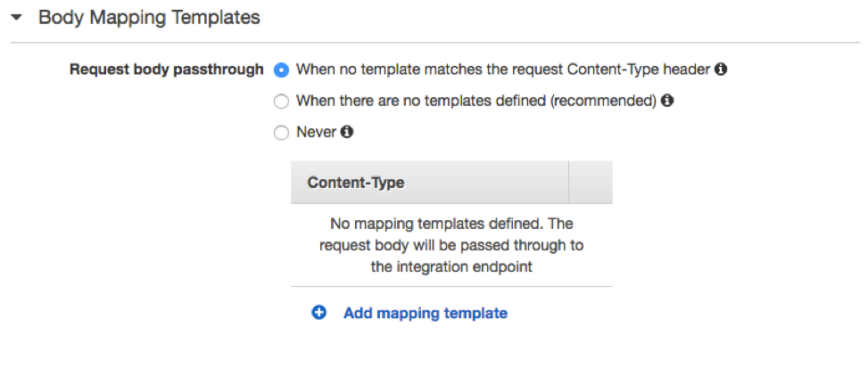This screenshot has height=368, width=868.
Task: Click the Body Mapping Templates section heading
Action: pyautogui.click(x=149, y=18)
